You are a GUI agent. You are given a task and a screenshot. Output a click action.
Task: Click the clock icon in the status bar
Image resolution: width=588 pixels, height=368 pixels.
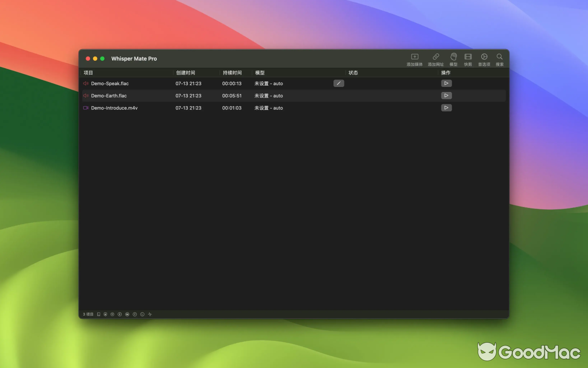point(142,314)
